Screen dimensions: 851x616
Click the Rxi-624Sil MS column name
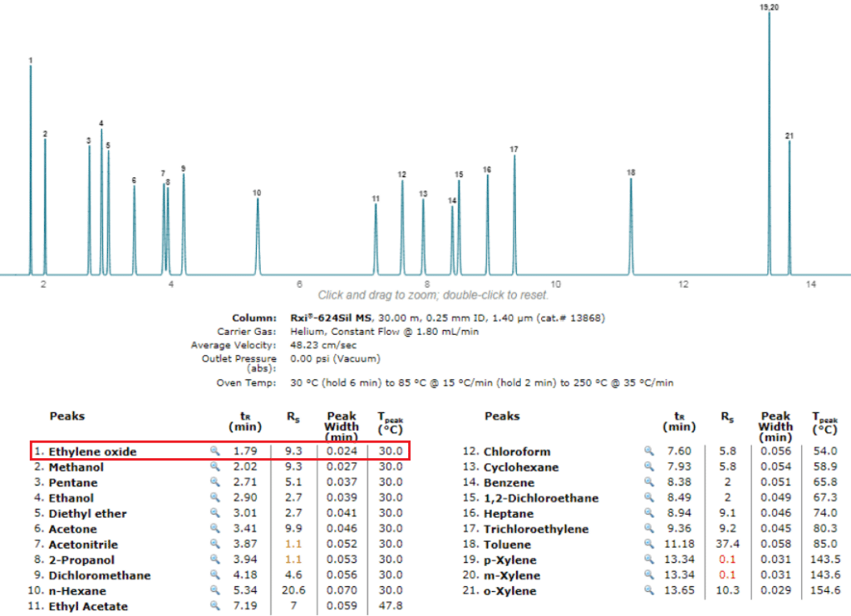[331, 318]
